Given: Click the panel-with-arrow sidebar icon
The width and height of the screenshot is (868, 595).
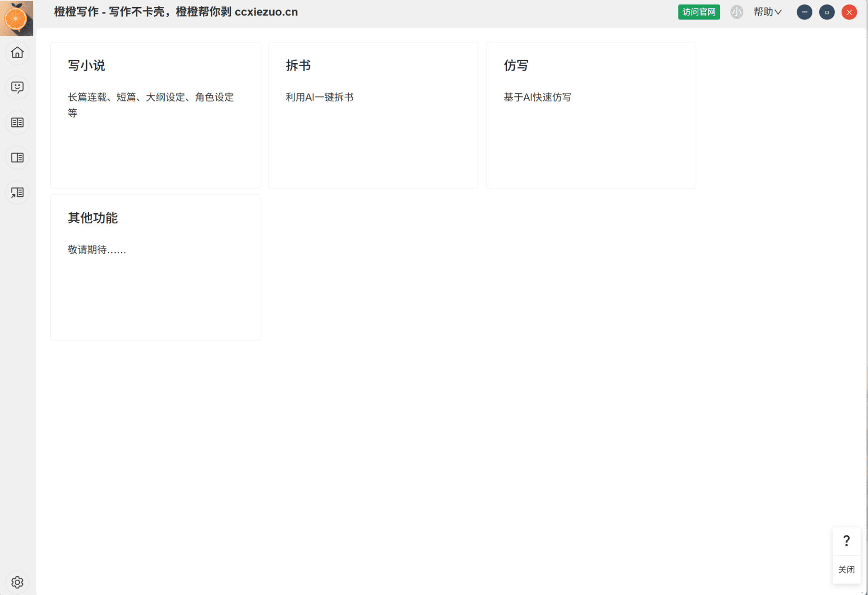Looking at the screenshot, I should coord(17,192).
